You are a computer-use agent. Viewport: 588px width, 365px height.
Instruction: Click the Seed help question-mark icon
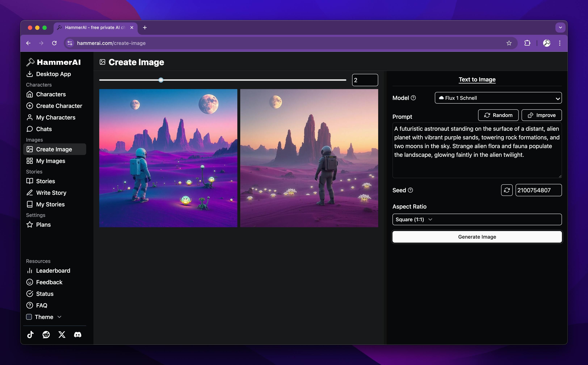tap(410, 190)
